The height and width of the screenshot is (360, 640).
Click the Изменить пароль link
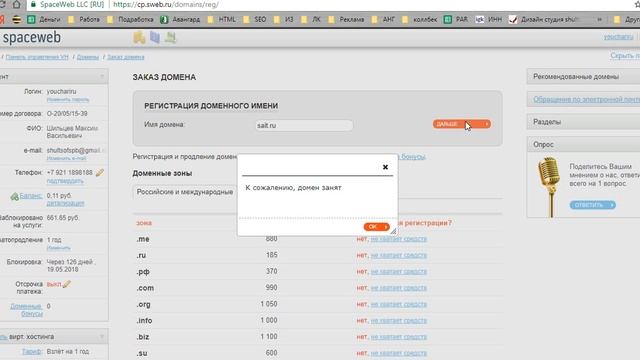tap(68, 100)
